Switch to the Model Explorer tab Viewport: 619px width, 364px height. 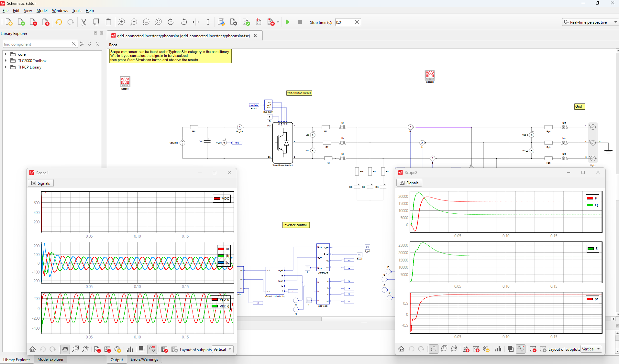click(x=50, y=359)
